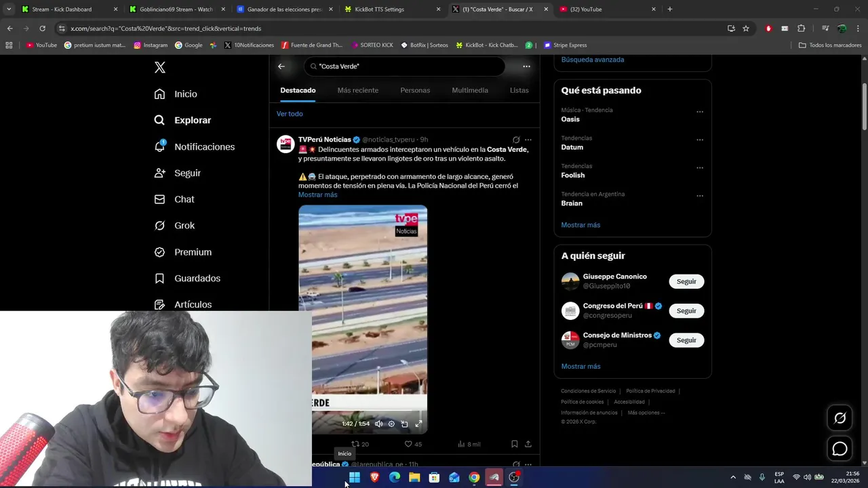Image resolution: width=868 pixels, height=488 pixels.
Task: Switch to the Multimedia tab
Action: click(470, 90)
